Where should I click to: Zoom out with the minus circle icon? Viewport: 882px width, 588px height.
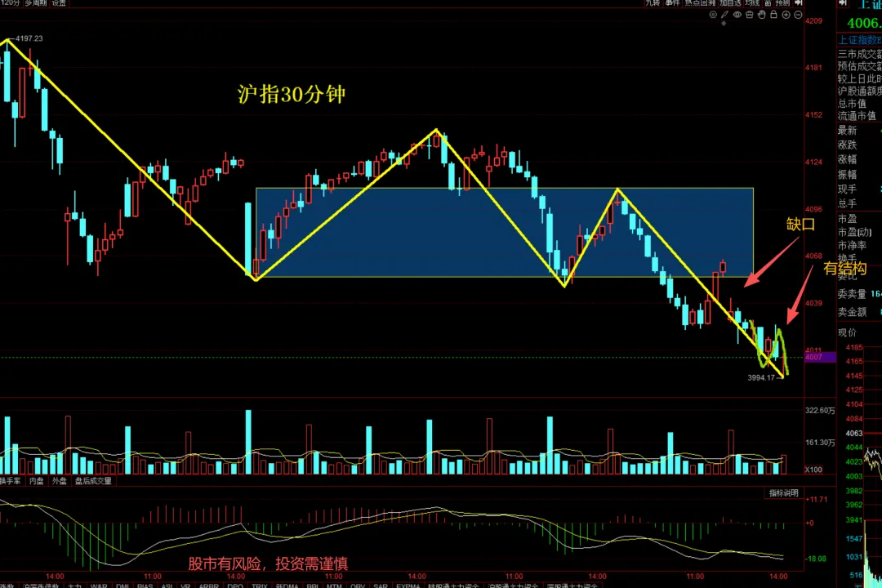click(798, 15)
